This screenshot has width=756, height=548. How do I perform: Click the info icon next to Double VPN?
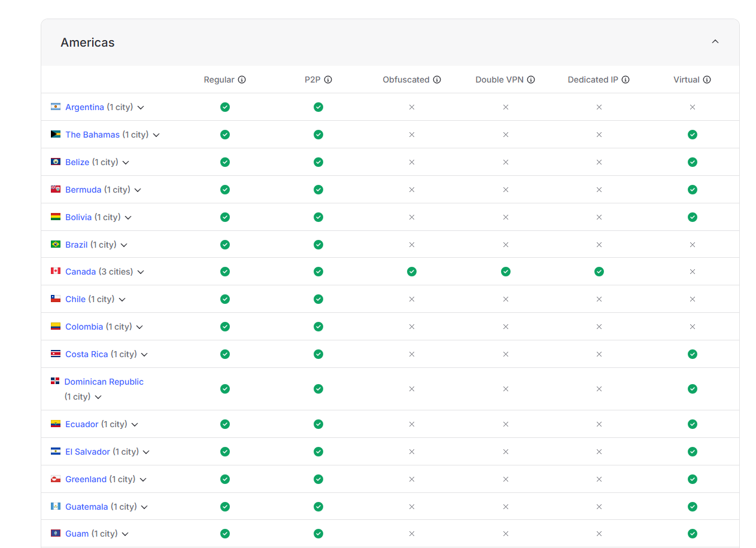(x=531, y=80)
